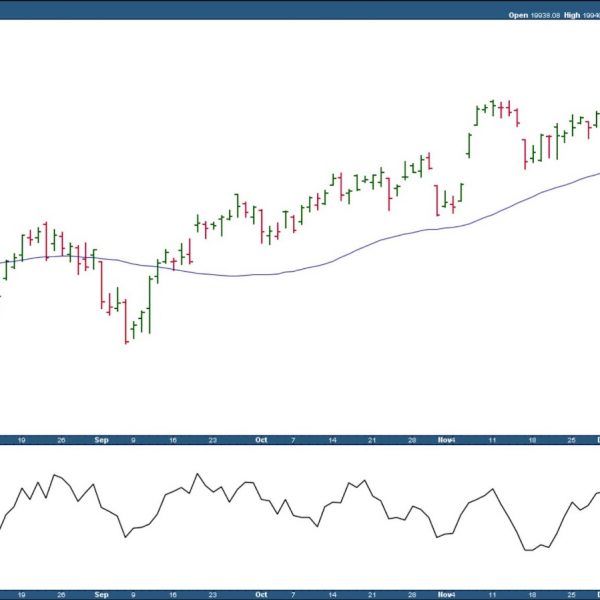The image size is (600, 600).
Task: Click the 21 date label under the price chart
Action: pyautogui.click(x=372, y=440)
